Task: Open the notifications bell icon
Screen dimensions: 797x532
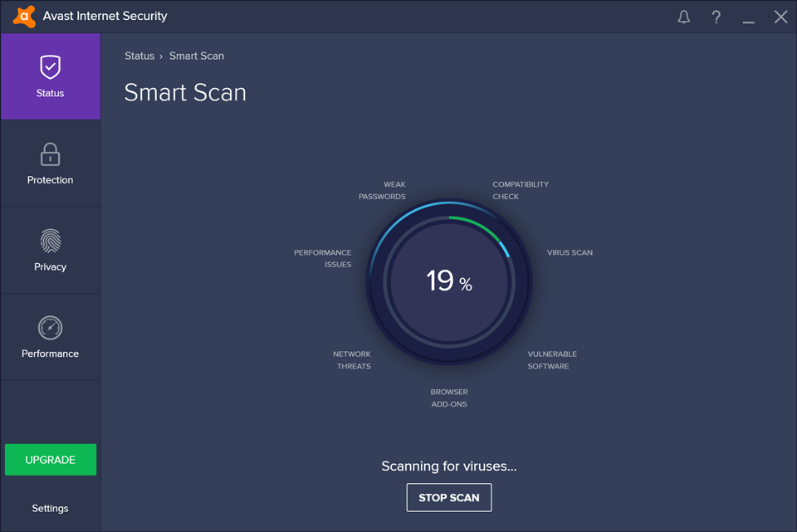Action: (x=683, y=17)
